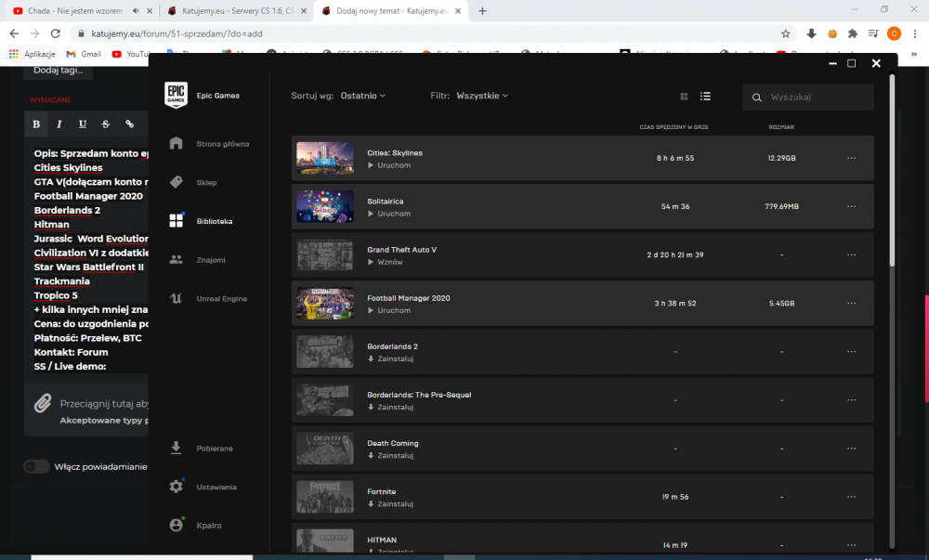Click the Dodaj tagi field
The height and width of the screenshot is (560, 929).
[x=58, y=71]
